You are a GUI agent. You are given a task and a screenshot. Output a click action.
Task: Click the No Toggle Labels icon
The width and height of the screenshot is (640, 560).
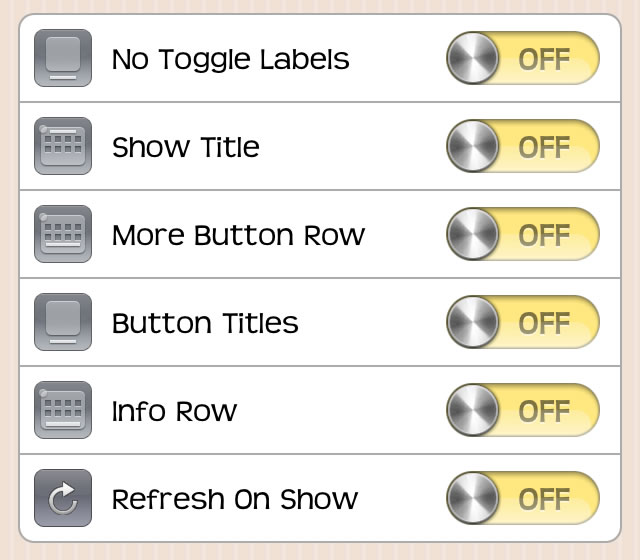(x=63, y=58)
